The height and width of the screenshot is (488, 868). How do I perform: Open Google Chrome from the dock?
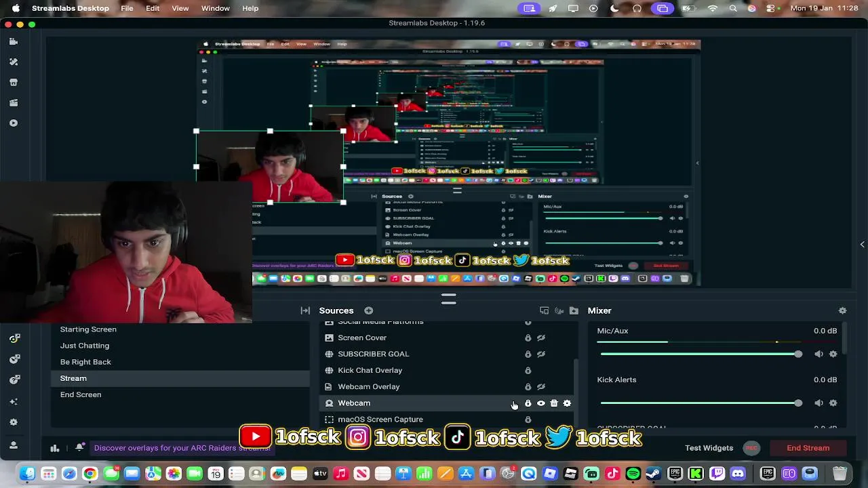(x=90, y=474)
